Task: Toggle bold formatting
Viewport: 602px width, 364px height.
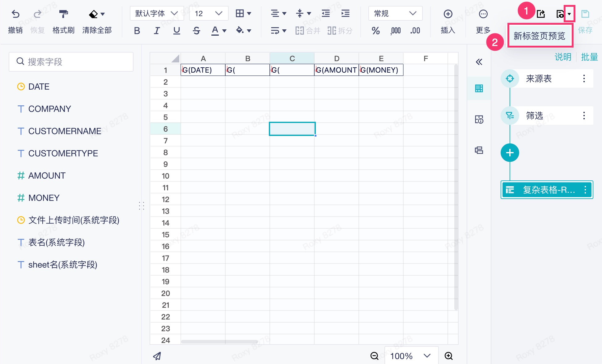Action: (x=137, y=31)
